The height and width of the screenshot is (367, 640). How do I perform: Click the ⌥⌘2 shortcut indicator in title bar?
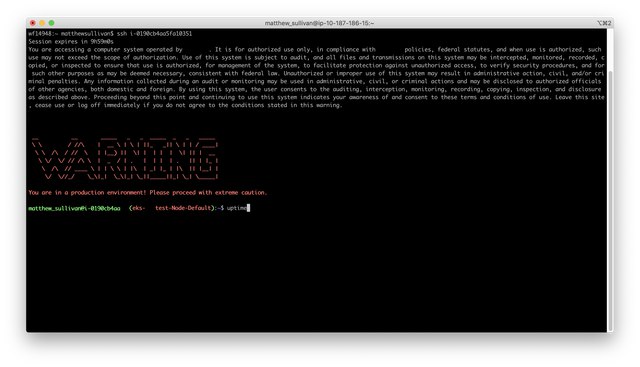(x=604, y=23)
